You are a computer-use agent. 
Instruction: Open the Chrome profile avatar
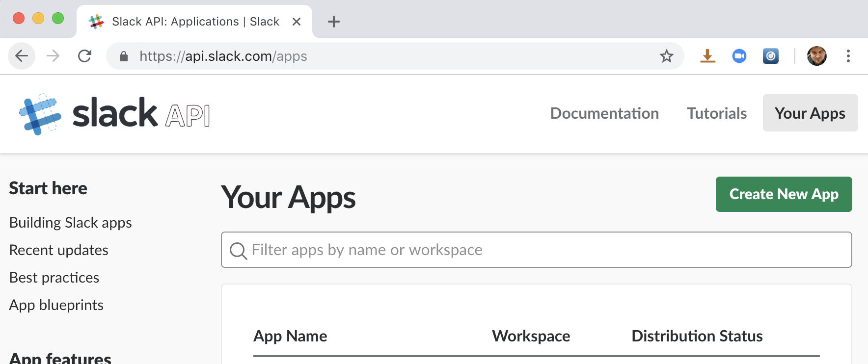816,56
